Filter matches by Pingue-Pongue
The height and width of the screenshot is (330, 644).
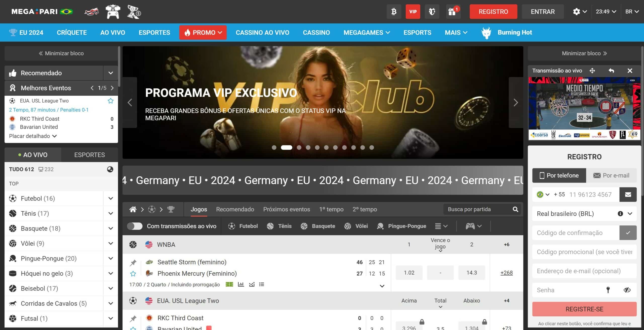click(x=401, y=226)
